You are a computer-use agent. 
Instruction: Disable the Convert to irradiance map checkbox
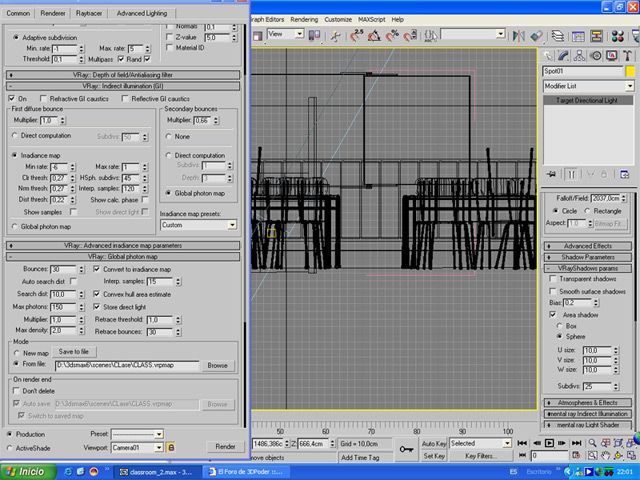click(96, 269)
